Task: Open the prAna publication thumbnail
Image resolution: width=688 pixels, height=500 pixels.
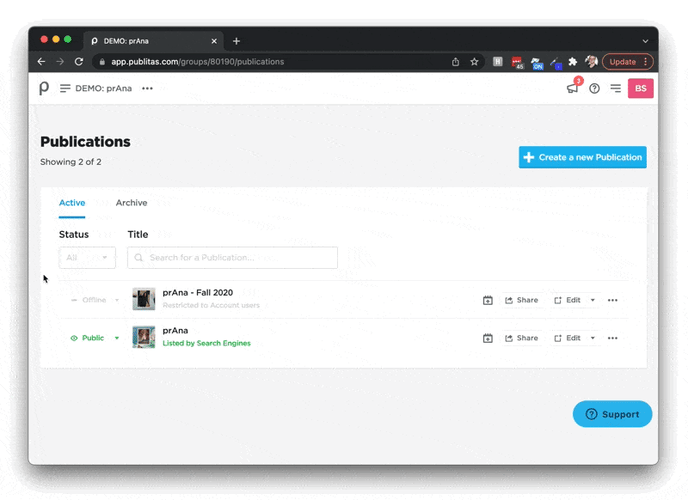Action: click(x=143, y=337)
